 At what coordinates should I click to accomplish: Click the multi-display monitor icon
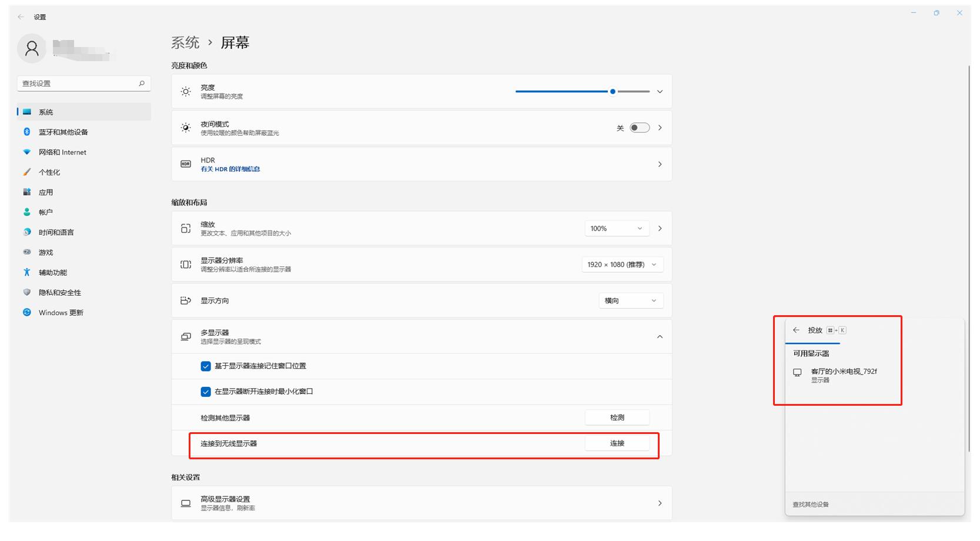tap(185, 336)
